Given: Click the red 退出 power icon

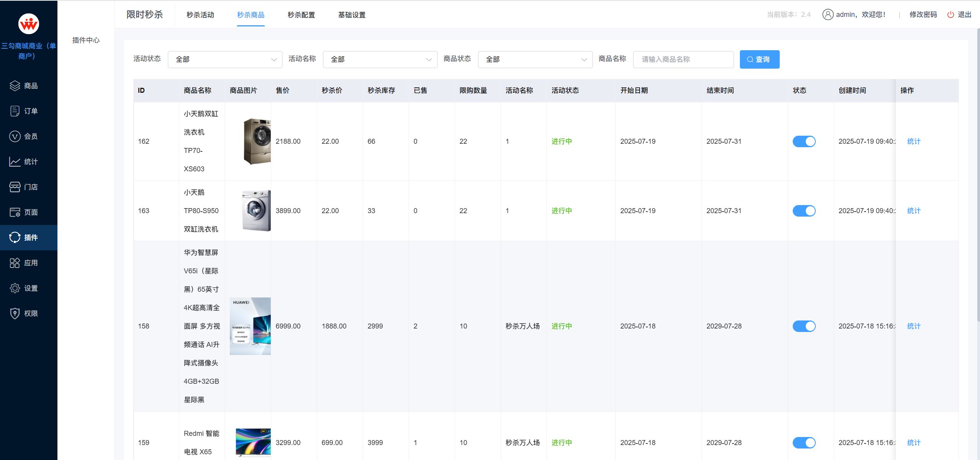Looking at the screenshot, I should pos(950,15).
